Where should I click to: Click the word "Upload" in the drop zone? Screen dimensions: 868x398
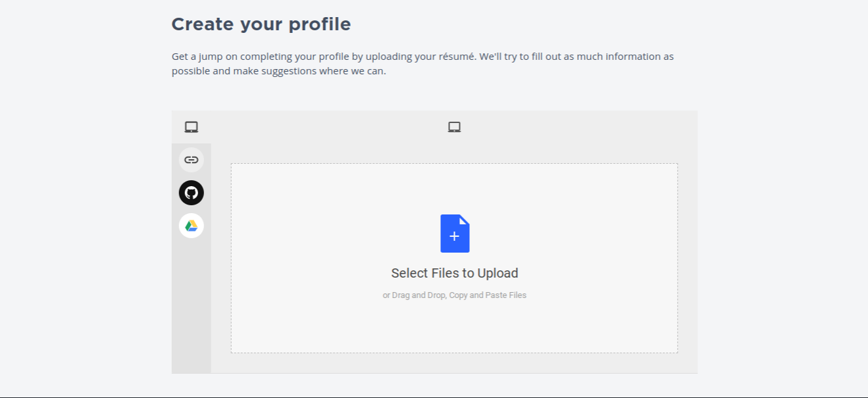(x=498, y=273)
